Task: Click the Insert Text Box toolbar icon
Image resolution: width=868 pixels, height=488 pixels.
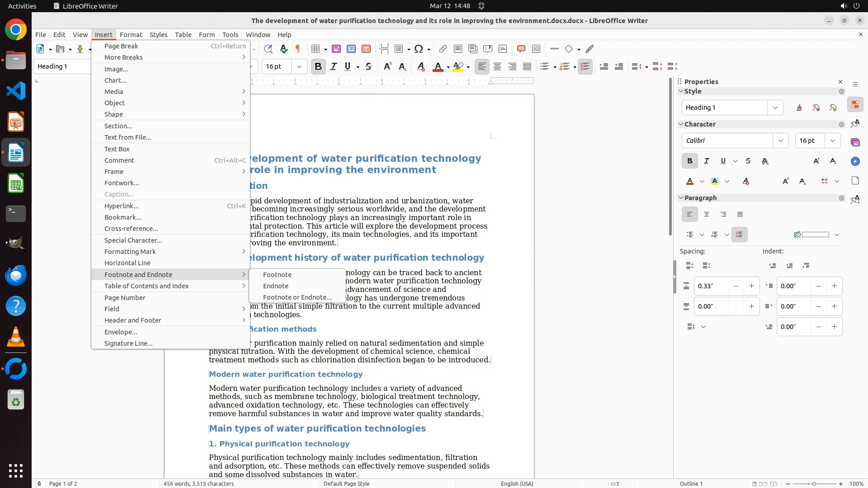Action: (366, 49)
